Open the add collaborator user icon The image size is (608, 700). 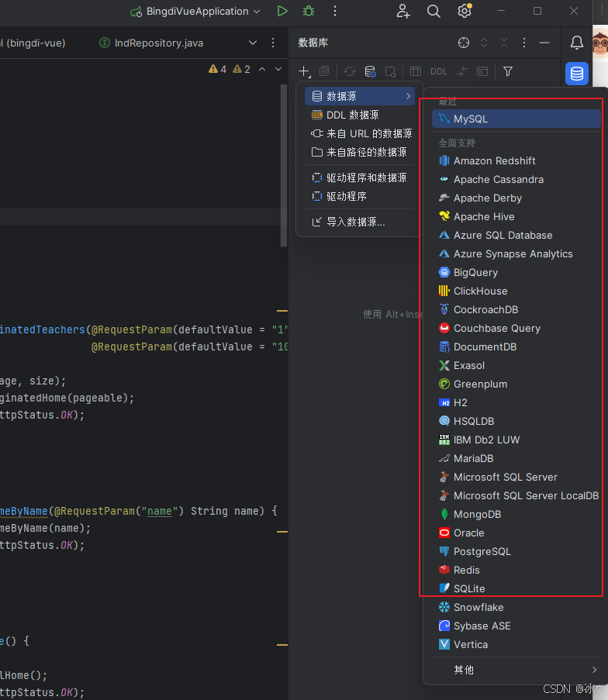[403, 11]
